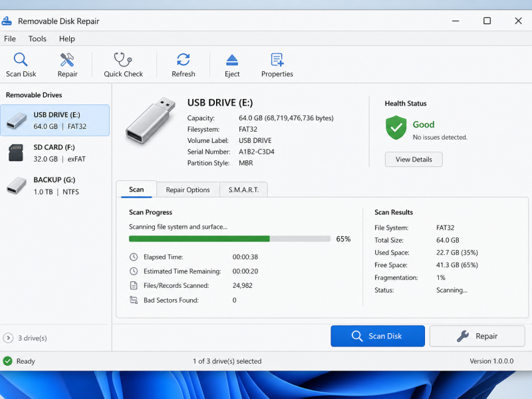532x399 pixels.
Task: Click the 65% progress percentage
Action: point(343,239)
